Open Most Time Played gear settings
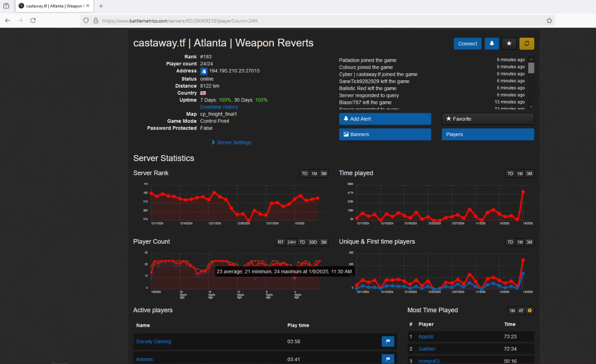 click(530, 311)
